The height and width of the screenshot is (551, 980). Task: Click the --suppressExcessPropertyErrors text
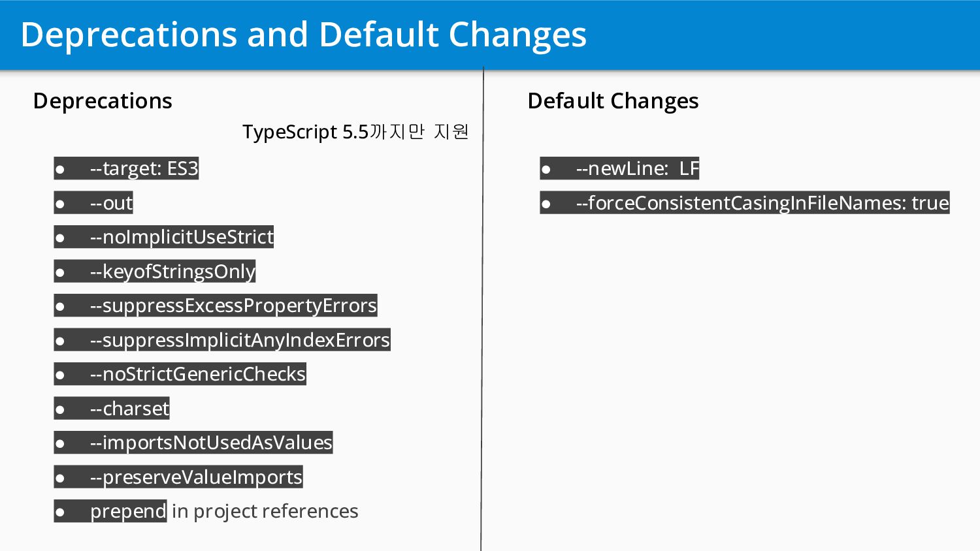tap(216, 306)
